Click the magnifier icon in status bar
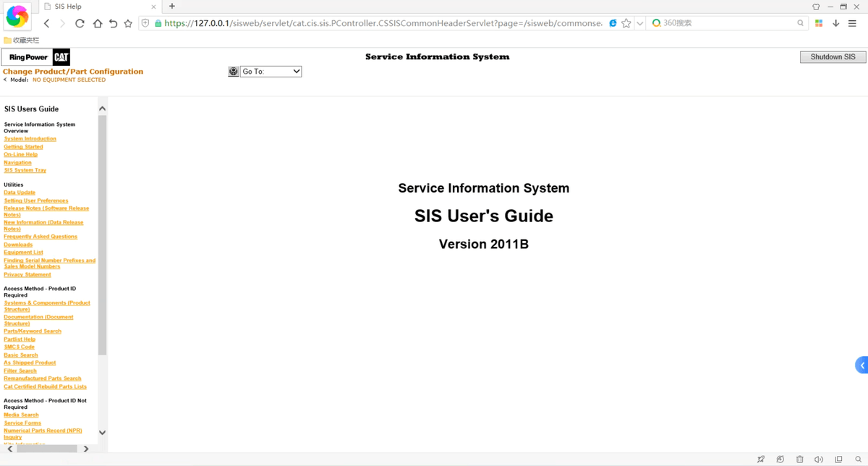The image size is (868, 466). [858, 459]
